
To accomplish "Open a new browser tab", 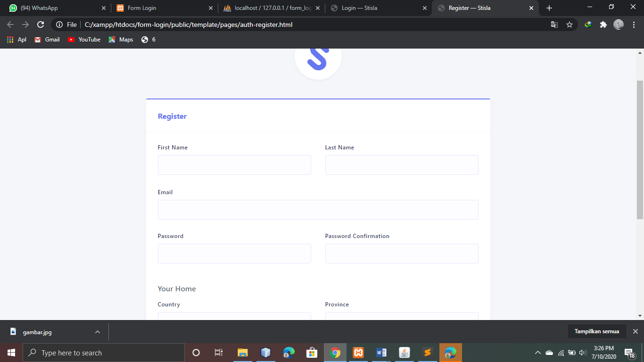I will point(549,8).
